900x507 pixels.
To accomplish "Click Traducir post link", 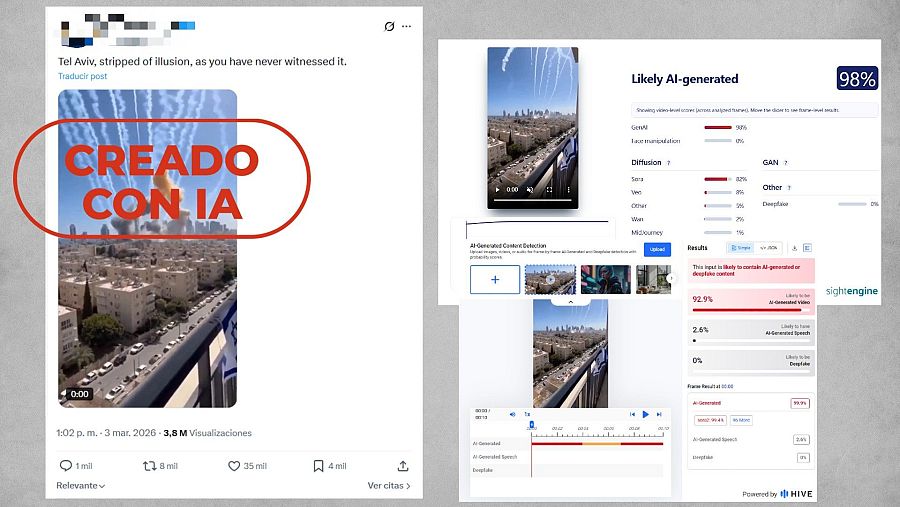I will tap(83, 76).
